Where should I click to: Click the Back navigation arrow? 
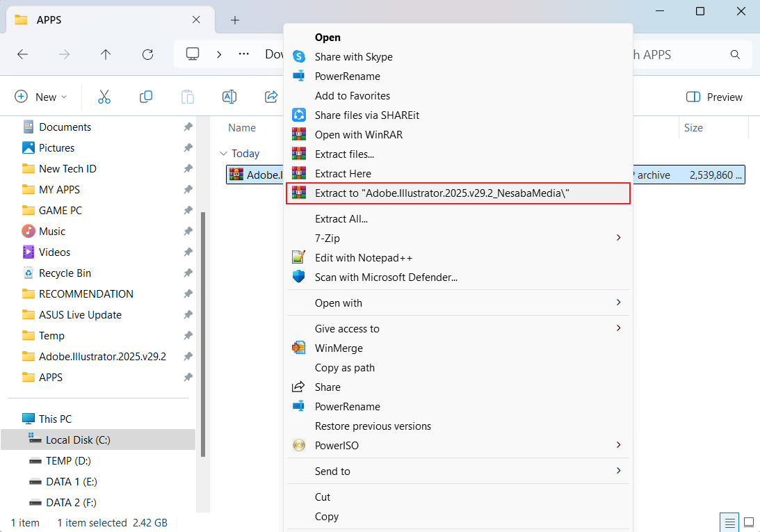pos(22,54)
